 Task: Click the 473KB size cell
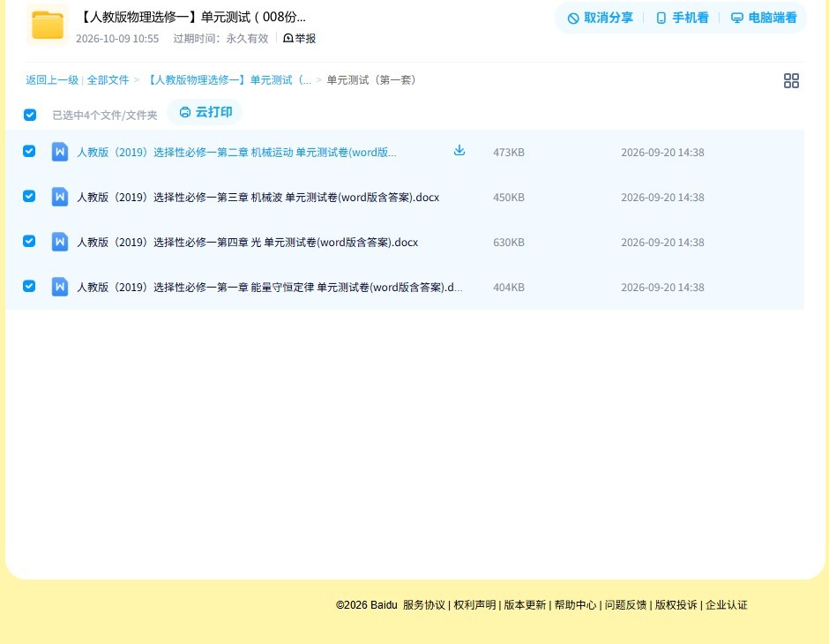click(509, 153)
